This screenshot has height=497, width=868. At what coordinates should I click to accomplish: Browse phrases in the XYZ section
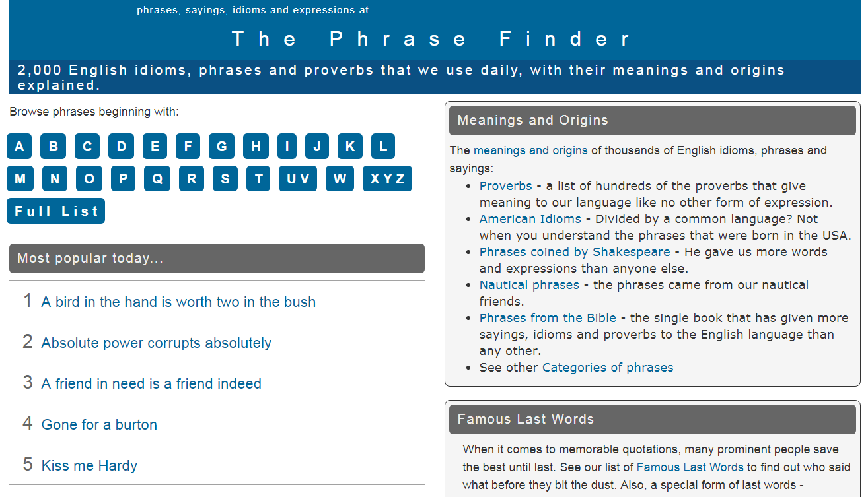pyautogui.click(x=387, y=178)
